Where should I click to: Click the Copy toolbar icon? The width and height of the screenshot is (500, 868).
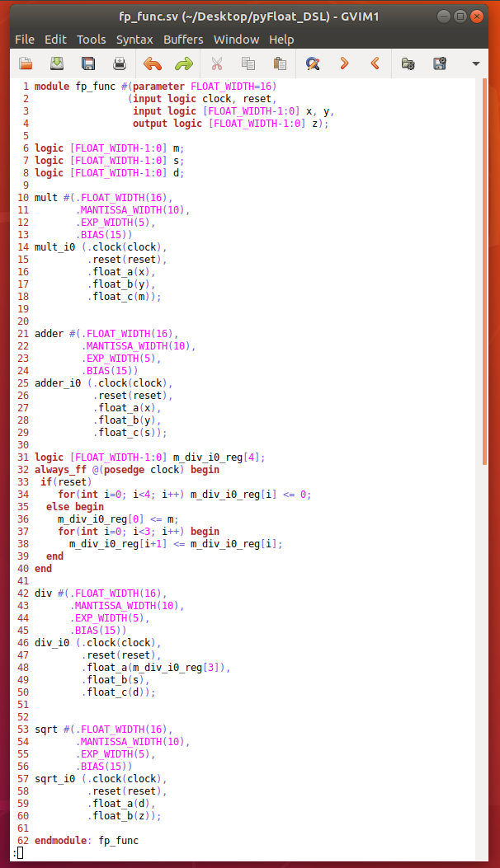pyautogui.click(x=248, y=63)
